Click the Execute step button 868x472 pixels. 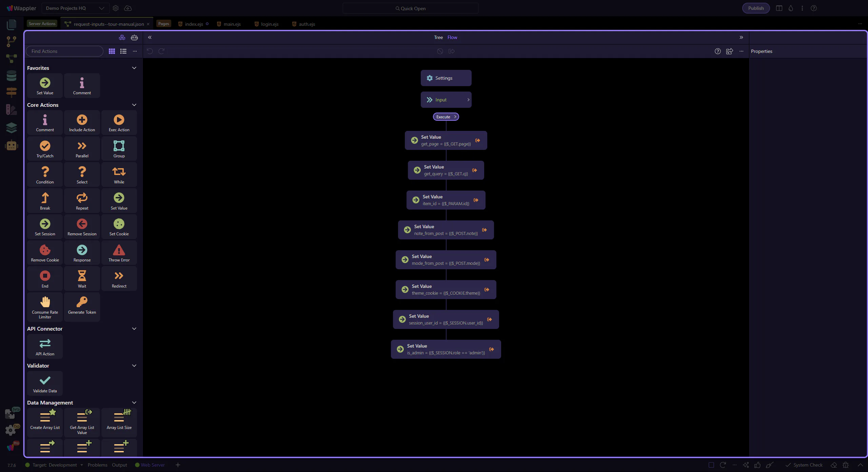pyautogui.click(x=446, y=117)
